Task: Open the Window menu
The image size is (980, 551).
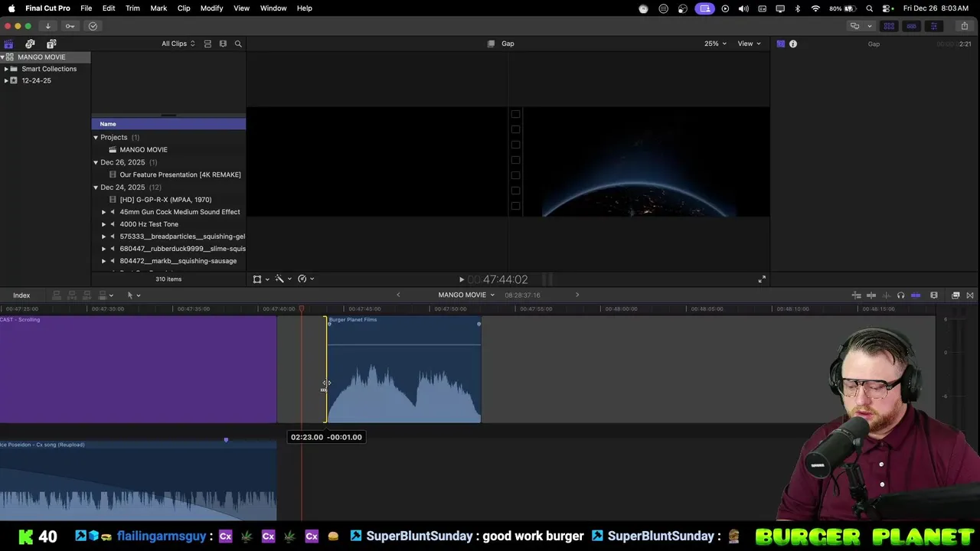Action: (273, 8)
